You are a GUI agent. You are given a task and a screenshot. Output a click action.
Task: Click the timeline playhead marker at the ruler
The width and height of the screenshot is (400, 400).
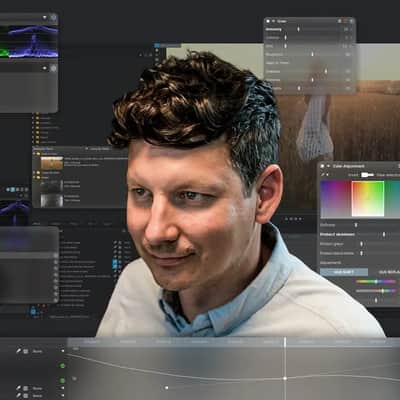[285, 341]
